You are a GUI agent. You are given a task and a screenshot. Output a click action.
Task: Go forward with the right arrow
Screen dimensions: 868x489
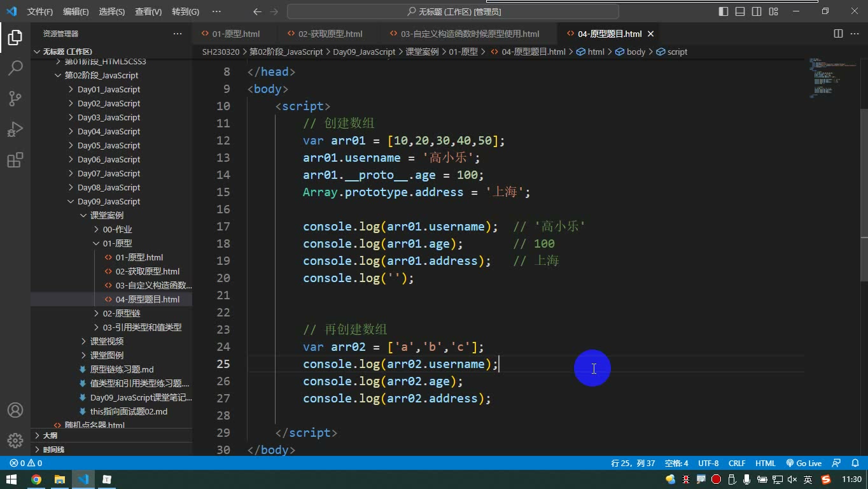(x=274, y=11)
